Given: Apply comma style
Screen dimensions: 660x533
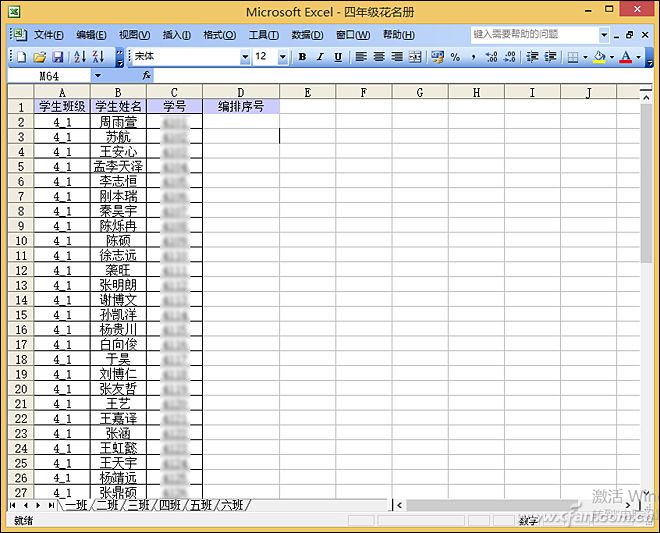Looking at the screenshot, I should tap(474, 57).
